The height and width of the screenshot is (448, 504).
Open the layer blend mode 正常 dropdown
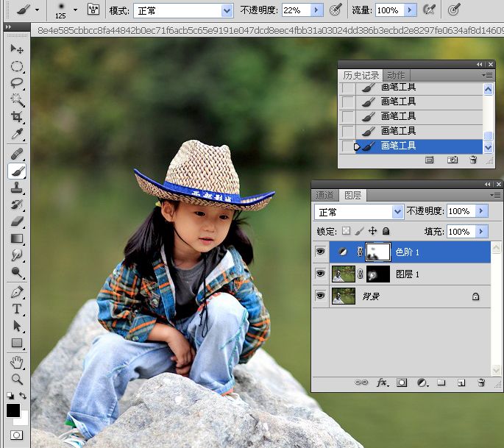point(397,212)
